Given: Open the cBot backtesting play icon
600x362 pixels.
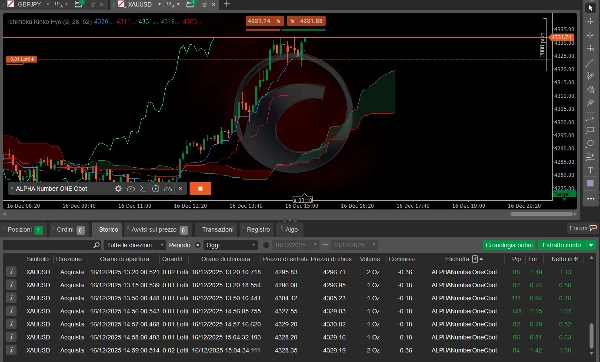Looking at the screenshot, I should [x=155, y=189].
